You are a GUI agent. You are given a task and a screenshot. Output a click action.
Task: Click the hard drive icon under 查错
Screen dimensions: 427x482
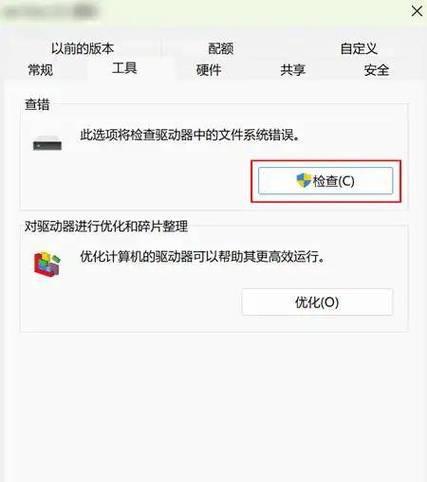pyautogui.click(x=47, y=144)
